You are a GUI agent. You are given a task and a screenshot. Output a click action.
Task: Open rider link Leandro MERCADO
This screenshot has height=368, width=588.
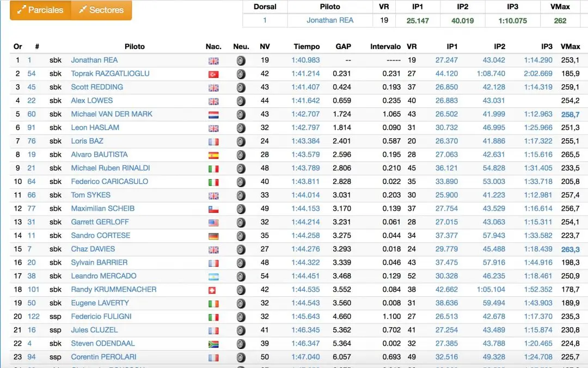[104, 276]
